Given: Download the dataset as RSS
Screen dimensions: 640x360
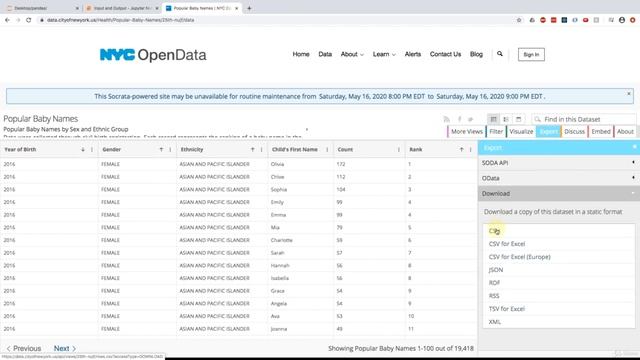Looking at the screenshot, I should pyautogui.click(x=494, y=296).
